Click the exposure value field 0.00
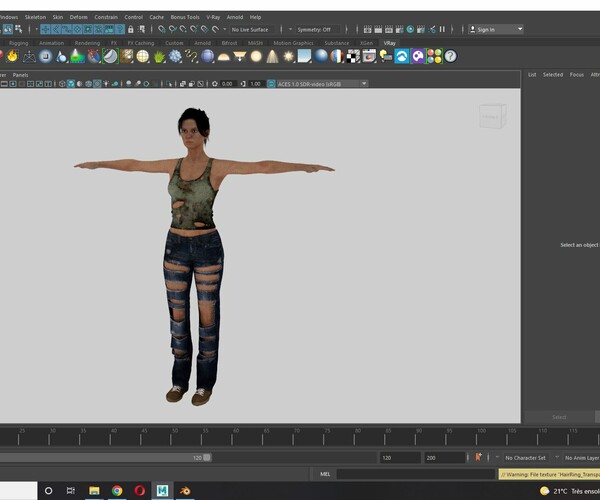Viewport: 600px width, 500px height. (227, 84)
